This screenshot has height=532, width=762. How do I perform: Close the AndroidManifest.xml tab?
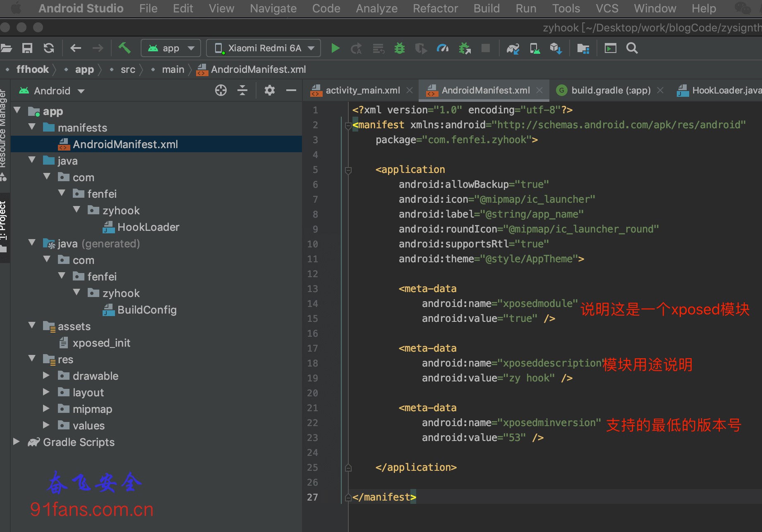pyautogui.click(x=539, y=90)
